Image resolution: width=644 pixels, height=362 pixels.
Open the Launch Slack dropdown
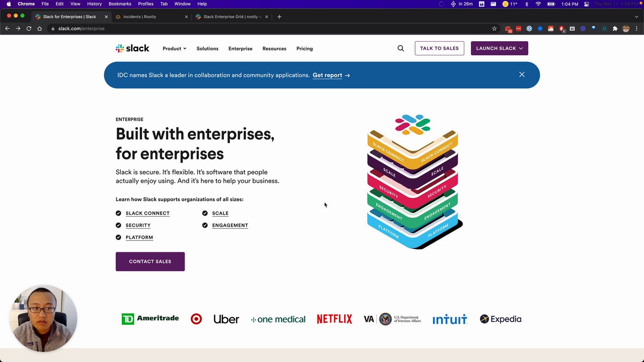(x=499, y=48)
